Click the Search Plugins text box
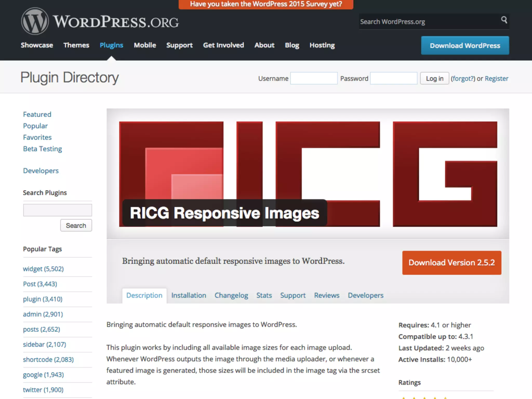Image resolution: width=532 pixels, height=399 pixels. 57,210
